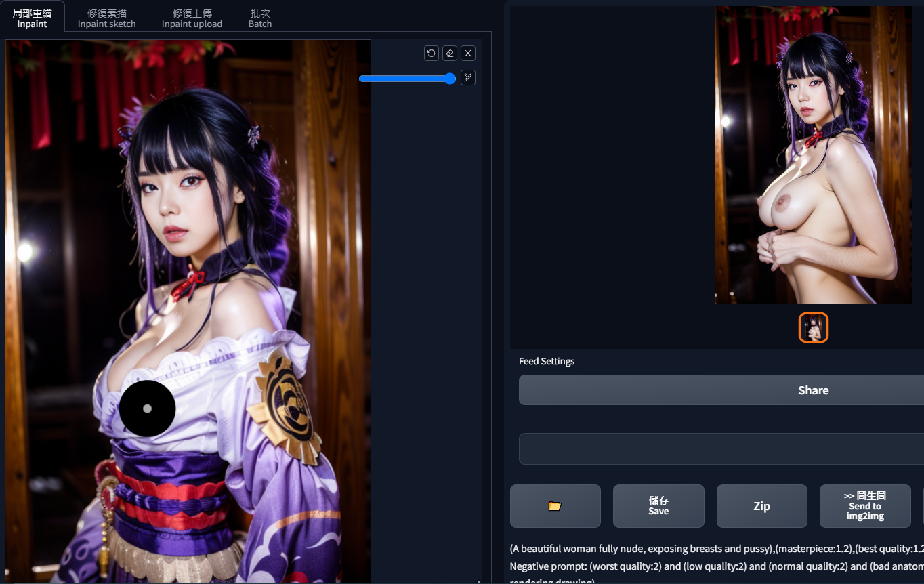Click the black mask circle on canvas
924x584 pixels.
[147, 409]
